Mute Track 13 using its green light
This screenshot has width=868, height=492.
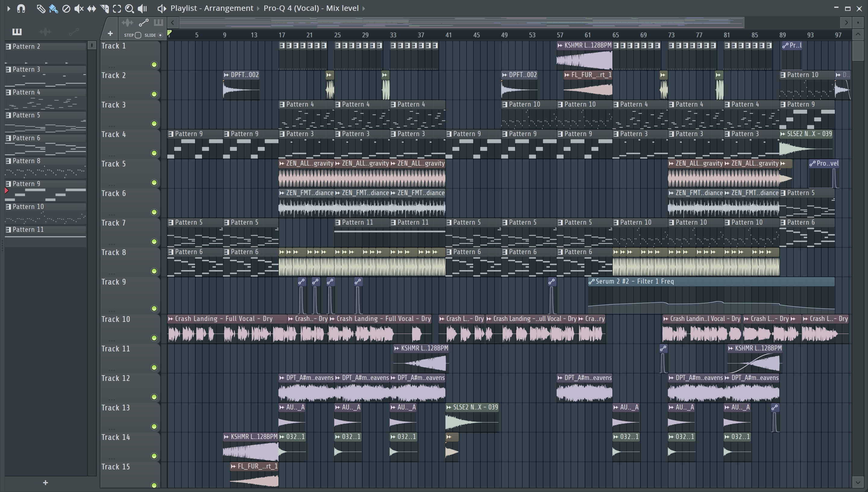pyautogui.click(x=154, y=426)
